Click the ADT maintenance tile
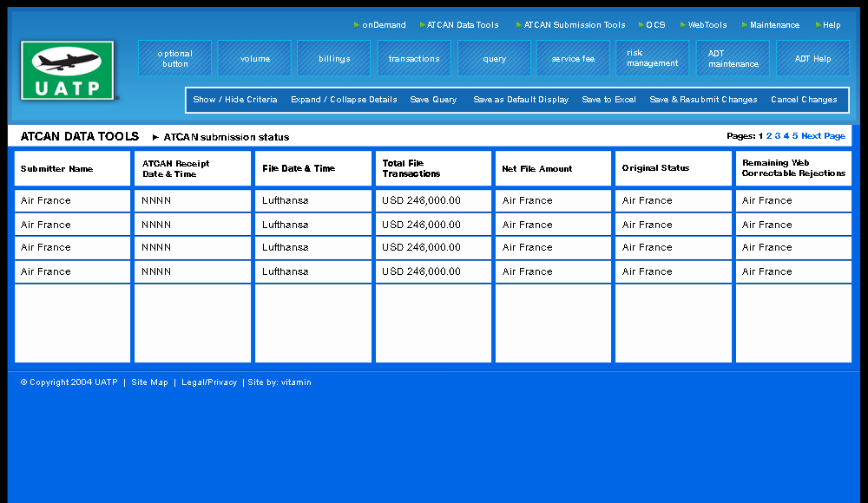This screenshot has height=503, width=868. (x=733, y=58)
